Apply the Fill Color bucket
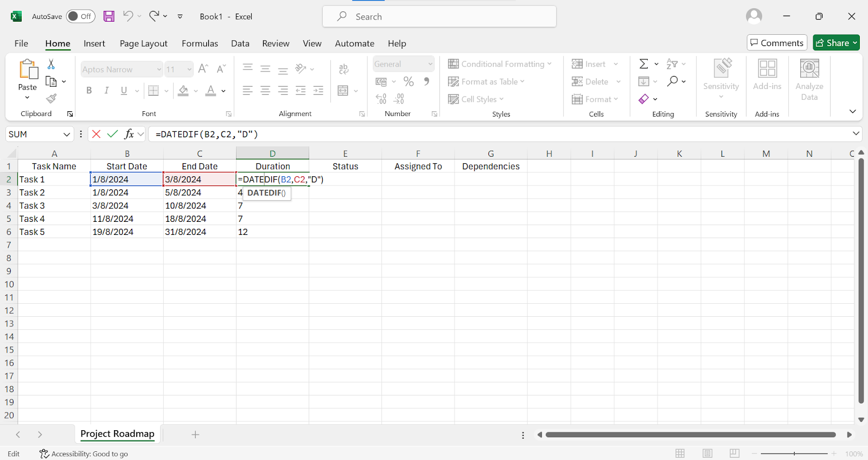 (183, 91)
